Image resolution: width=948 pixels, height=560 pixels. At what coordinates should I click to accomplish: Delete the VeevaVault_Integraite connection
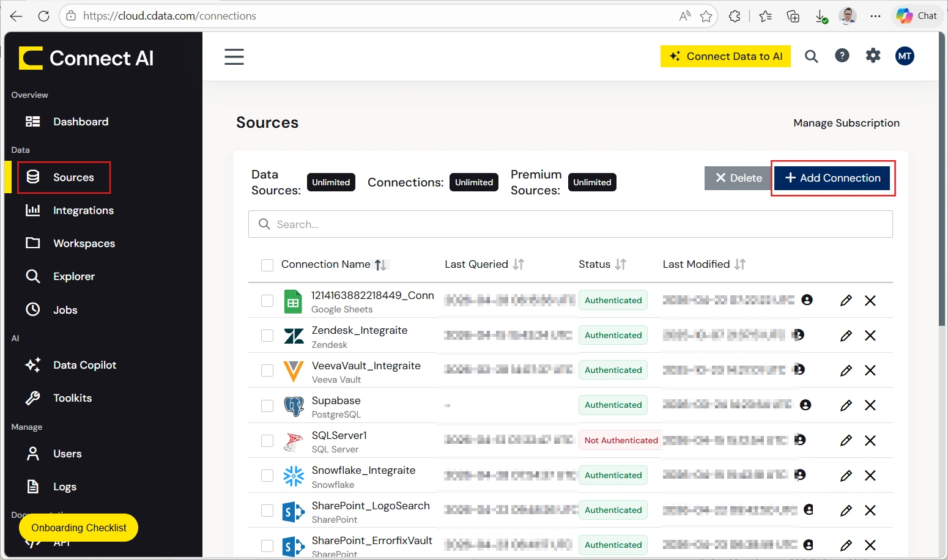pos(870,370)
